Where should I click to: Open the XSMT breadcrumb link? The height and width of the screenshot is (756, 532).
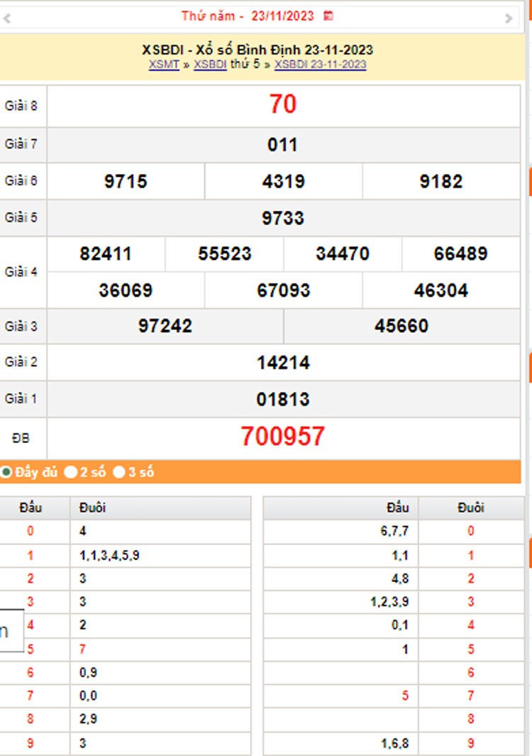click(x=164, y=65)
